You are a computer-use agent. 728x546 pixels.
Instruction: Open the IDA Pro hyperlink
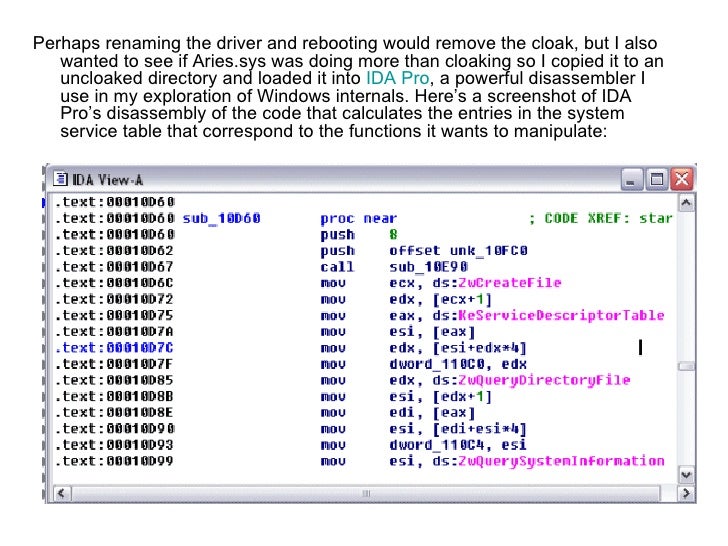[x=397, y=78]
